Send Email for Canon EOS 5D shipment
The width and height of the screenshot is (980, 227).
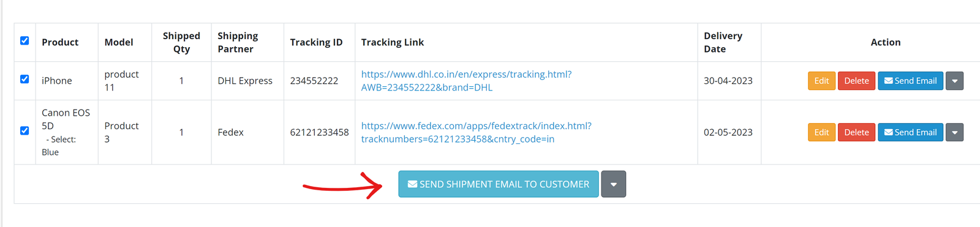point(910,132)
